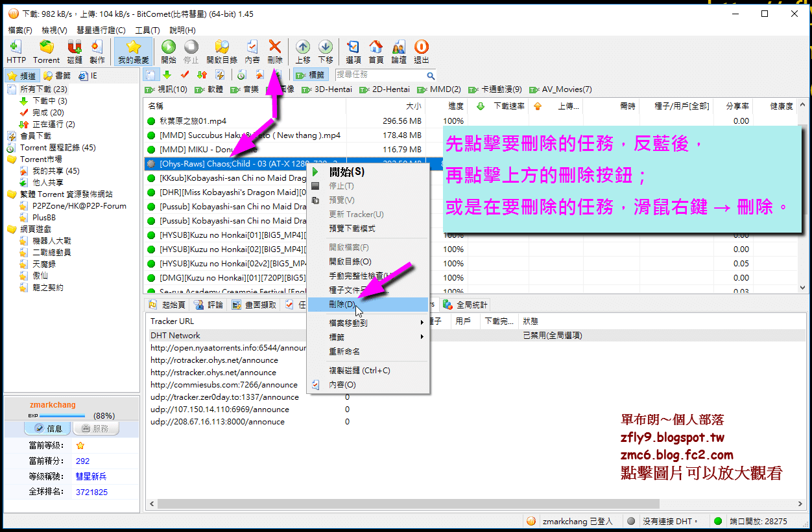Sort by the 名稱 column header
The image size is (812, 532).
[245, 106]
